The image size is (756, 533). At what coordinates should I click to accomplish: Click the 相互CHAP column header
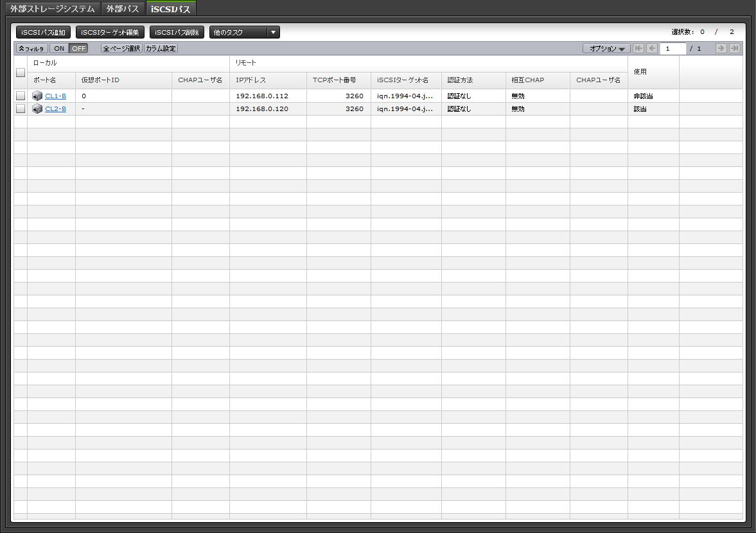pyautogui.click(x=538, y=80)
